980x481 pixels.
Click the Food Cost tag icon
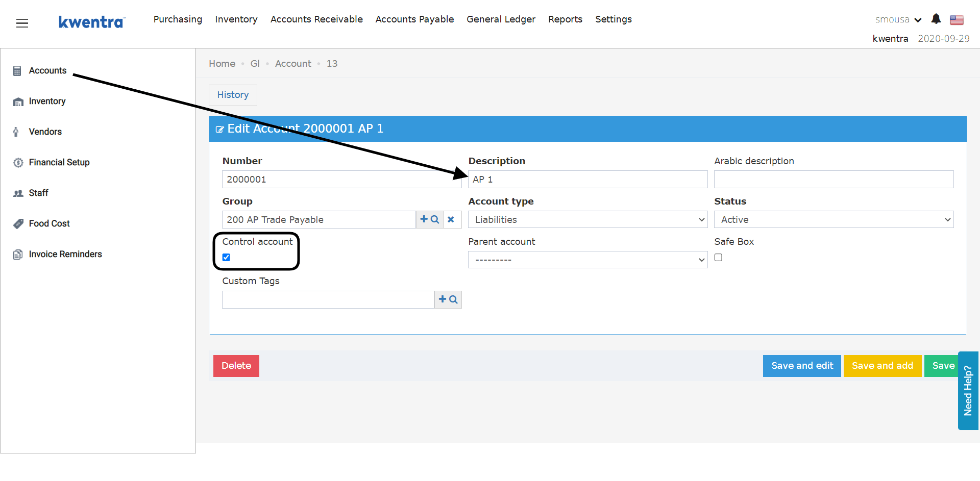pos(18,224)
